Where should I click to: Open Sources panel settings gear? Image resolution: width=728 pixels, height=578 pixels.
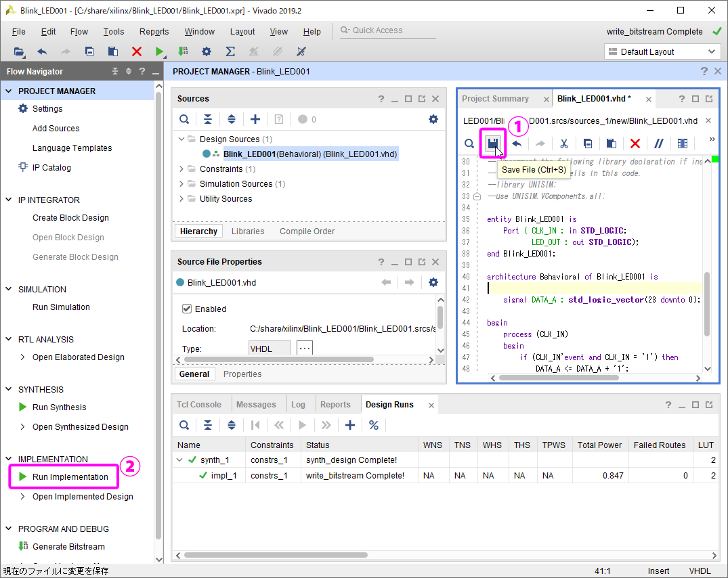[x=433, y=119]
